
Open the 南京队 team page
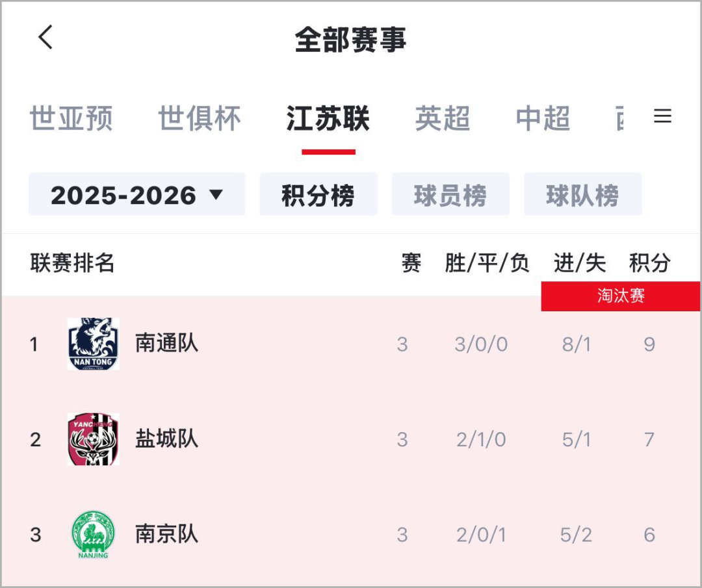pyautogui.click(x=166, y=534)
